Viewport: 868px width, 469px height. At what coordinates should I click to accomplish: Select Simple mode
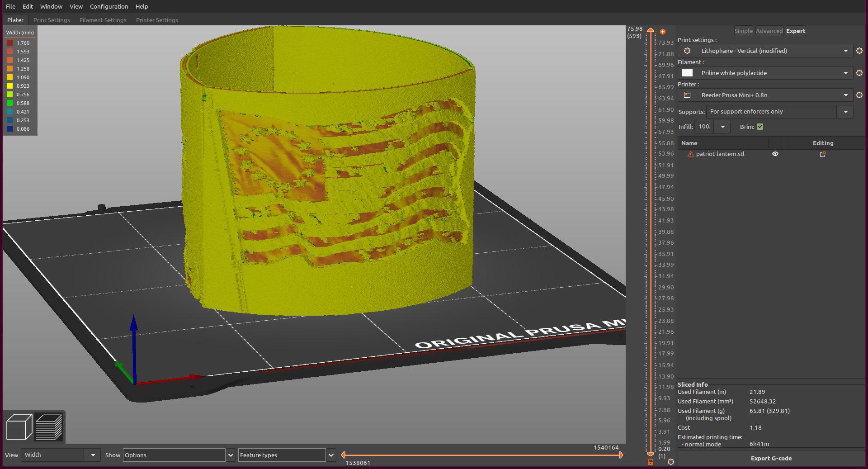(x=743, y=31)
